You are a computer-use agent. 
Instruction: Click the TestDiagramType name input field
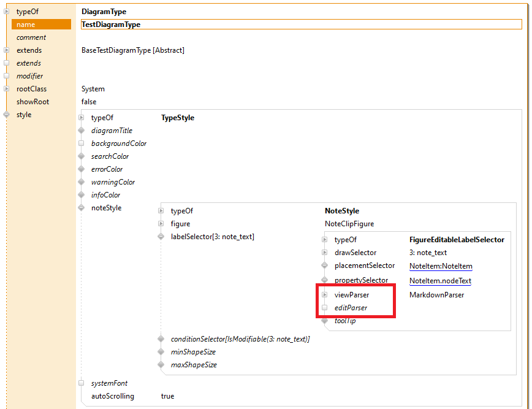click(x=300, y=25)
